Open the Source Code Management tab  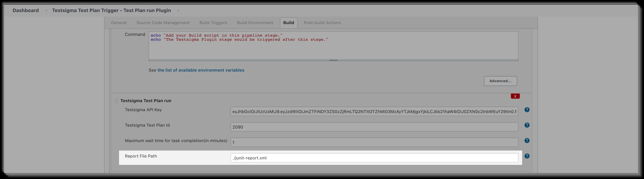[163, 22]
